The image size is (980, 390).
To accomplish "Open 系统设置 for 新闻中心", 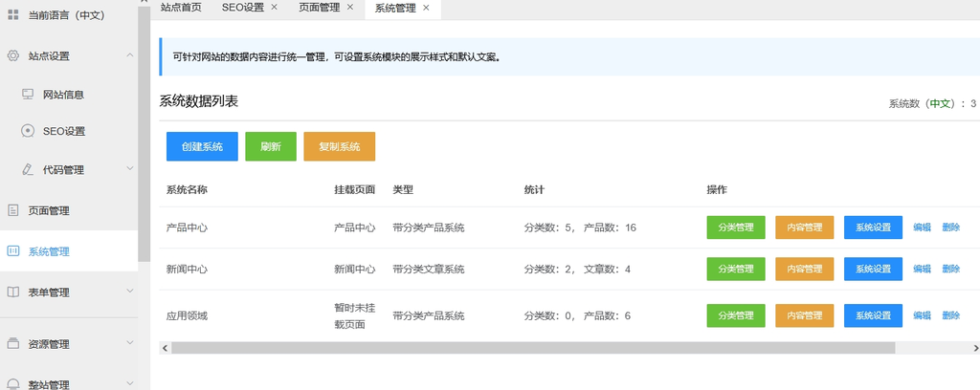I will click(x=873, y=269).
